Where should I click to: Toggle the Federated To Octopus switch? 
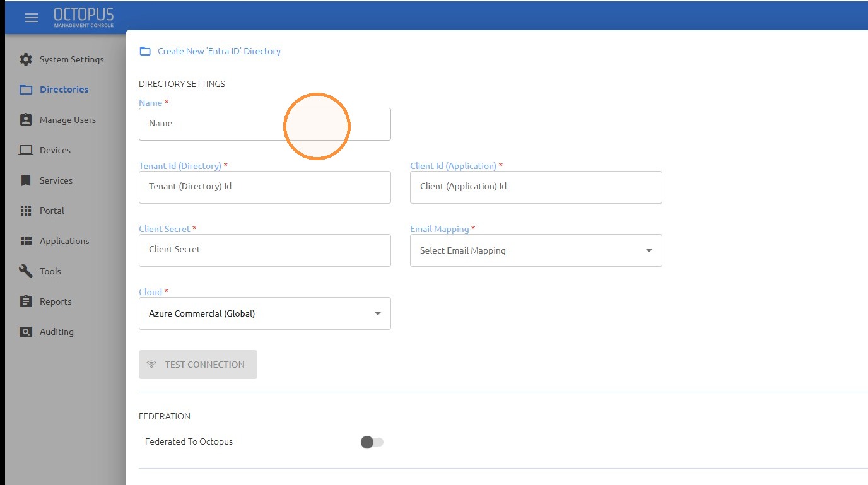[372, 442]
